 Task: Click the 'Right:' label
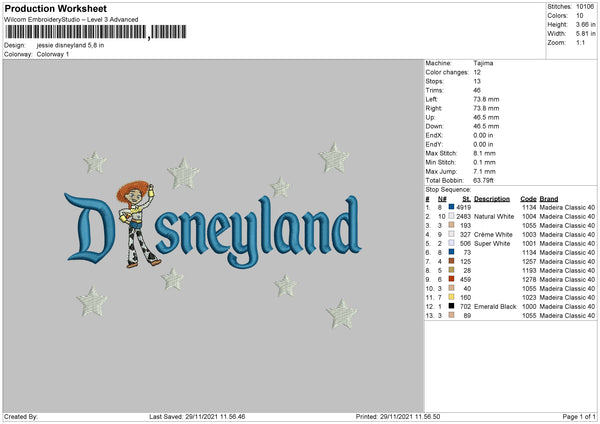click(434, 108)
